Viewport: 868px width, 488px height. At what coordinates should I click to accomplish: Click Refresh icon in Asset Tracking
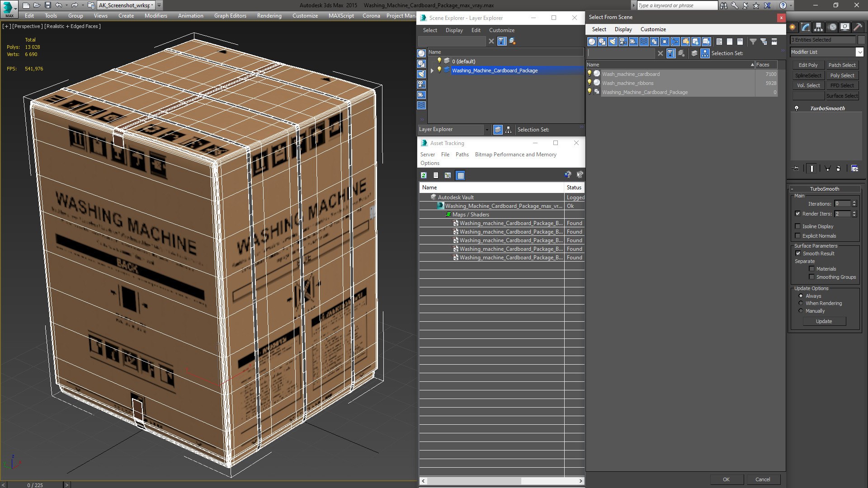point(424,175)
